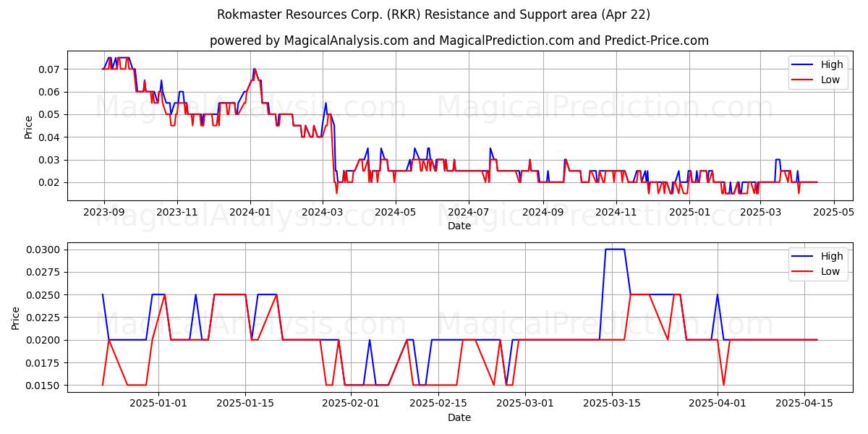Click the Low dip to 0.015 at 2025-04-01
Image resolution: width=868 pixels, height=434 pixels.
(723, 385)
